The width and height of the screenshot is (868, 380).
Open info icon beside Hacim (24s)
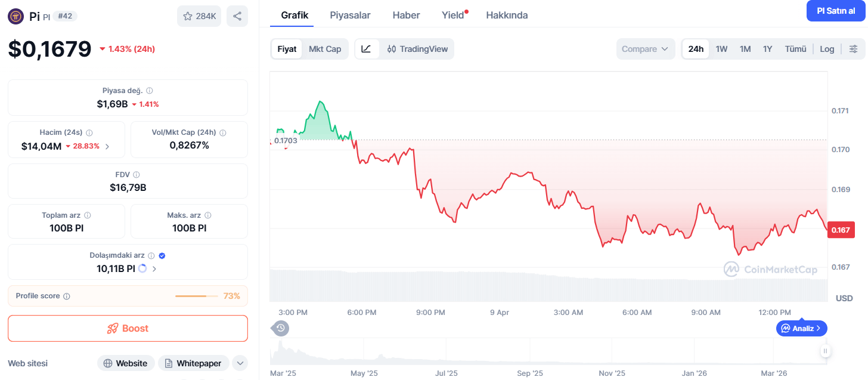[x=89, y=132]
